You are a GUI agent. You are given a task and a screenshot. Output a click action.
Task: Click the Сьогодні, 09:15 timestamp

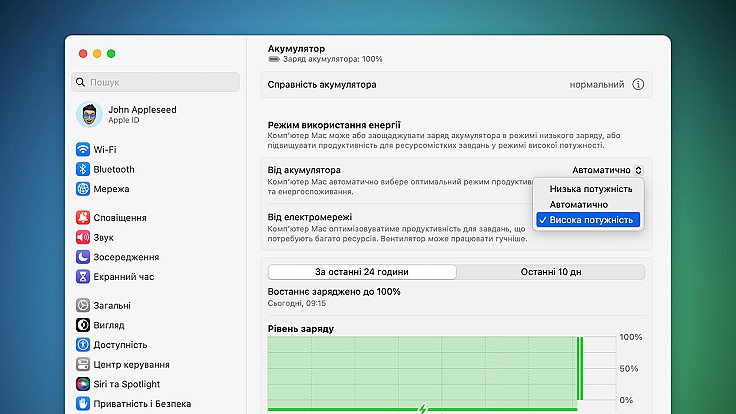[x=297, y=303]
